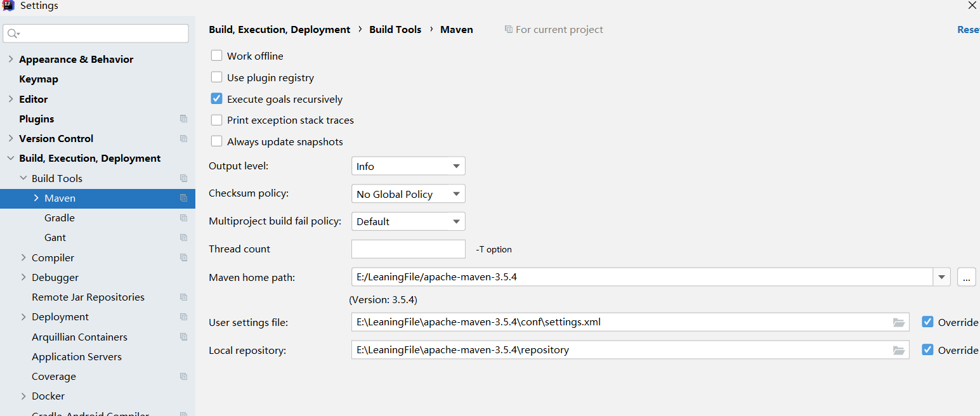This screenshot has width=980, height=416.
Task: Click the folder icon for Local repository
Action: (x=898, y=350)
